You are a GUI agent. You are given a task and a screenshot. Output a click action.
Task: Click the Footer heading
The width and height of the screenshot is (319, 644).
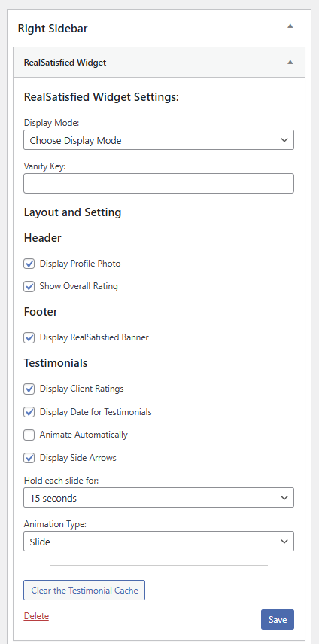click(41, 312)
